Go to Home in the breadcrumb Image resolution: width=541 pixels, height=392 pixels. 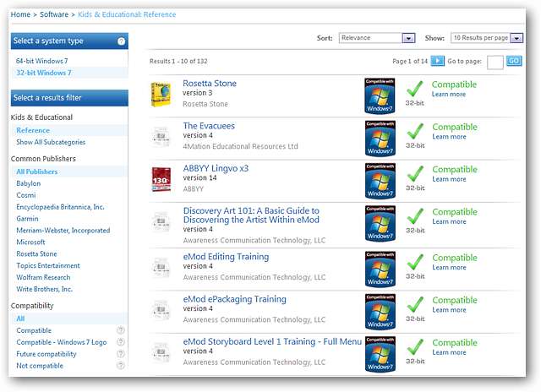pyautogui.click(x=20, y=14)
